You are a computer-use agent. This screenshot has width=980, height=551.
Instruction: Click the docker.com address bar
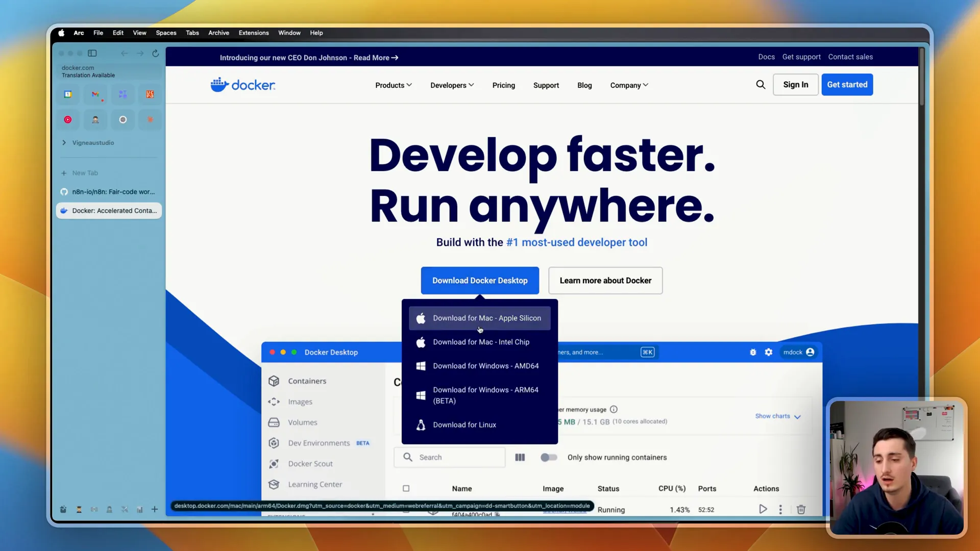(109, 71)
